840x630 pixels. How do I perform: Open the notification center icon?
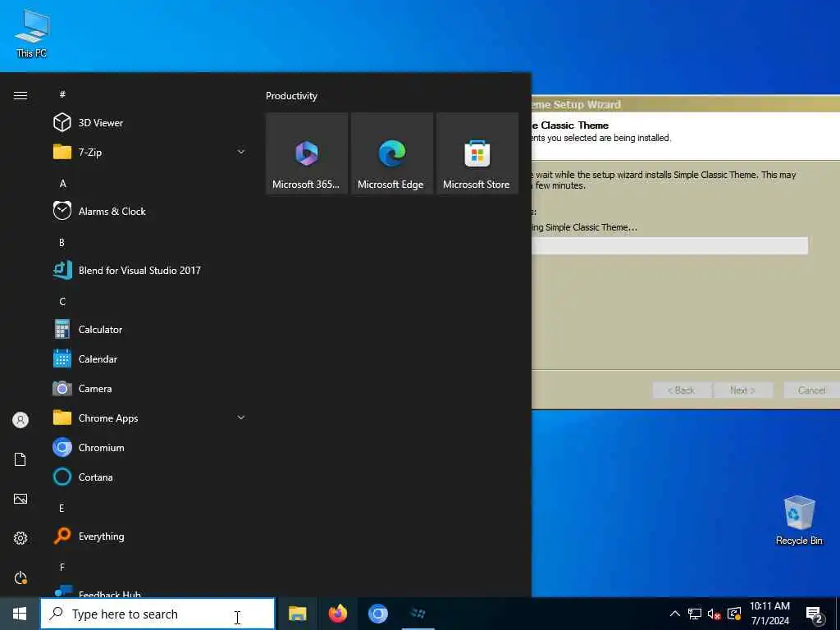pyautogui.click(x=815, y=614)
